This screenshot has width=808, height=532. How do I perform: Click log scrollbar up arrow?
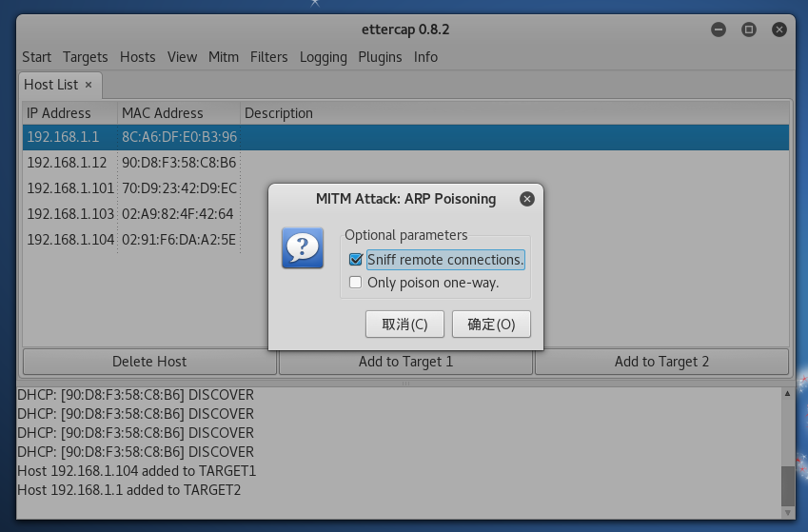point(787,394)
